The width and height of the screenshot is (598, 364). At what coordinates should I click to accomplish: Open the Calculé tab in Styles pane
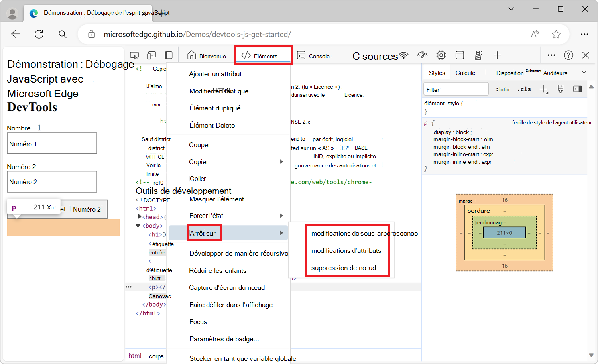[x=466, y=72]
